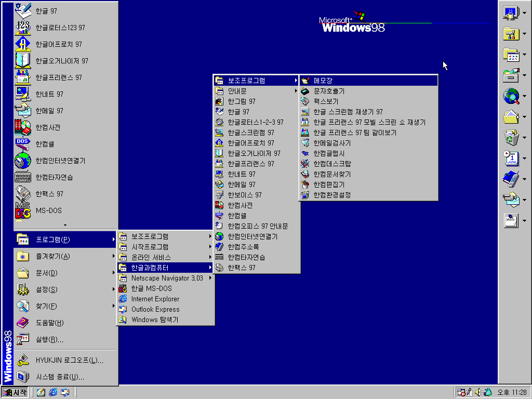This screenshot has width=532, height=399.
Task: Choose HYUKJIN 로그오프(L)...
Action: [66, 361]
